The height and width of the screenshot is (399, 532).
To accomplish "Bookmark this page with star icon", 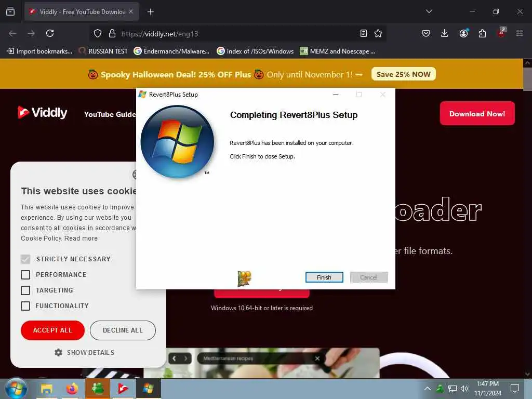I will pyautogui.click(x=378, y=33).
